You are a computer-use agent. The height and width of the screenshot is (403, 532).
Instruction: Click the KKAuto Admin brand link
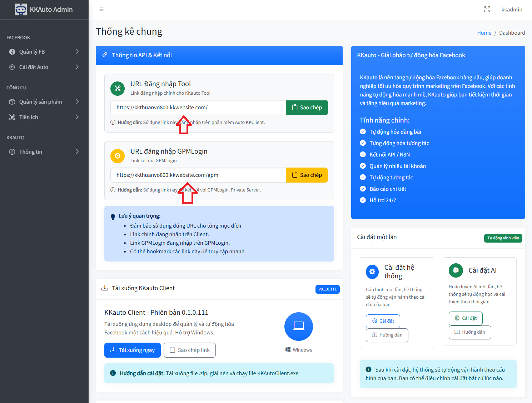click(44, 10)
